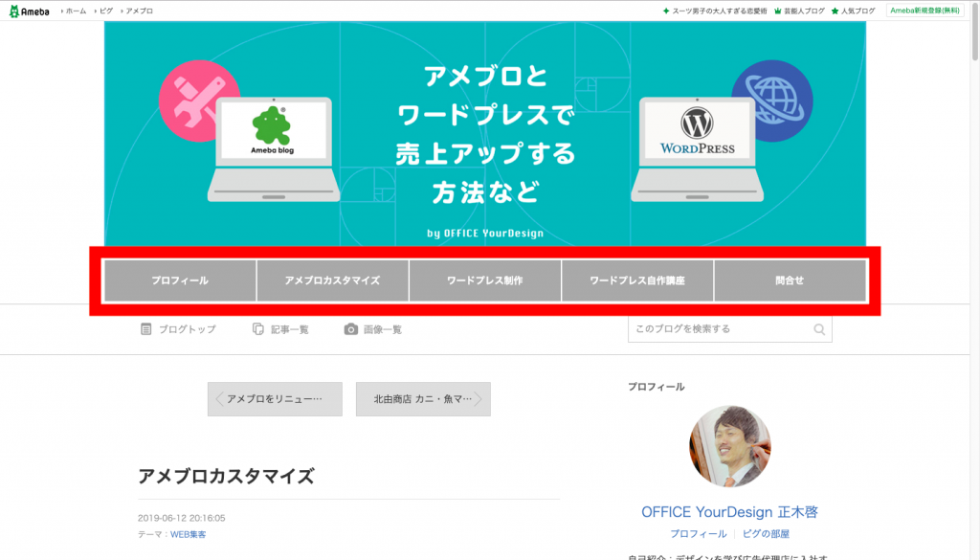980x560 pixels.
Task: Click the search magnifier icon
Action: pyautogui.click(x=819, y=329)
